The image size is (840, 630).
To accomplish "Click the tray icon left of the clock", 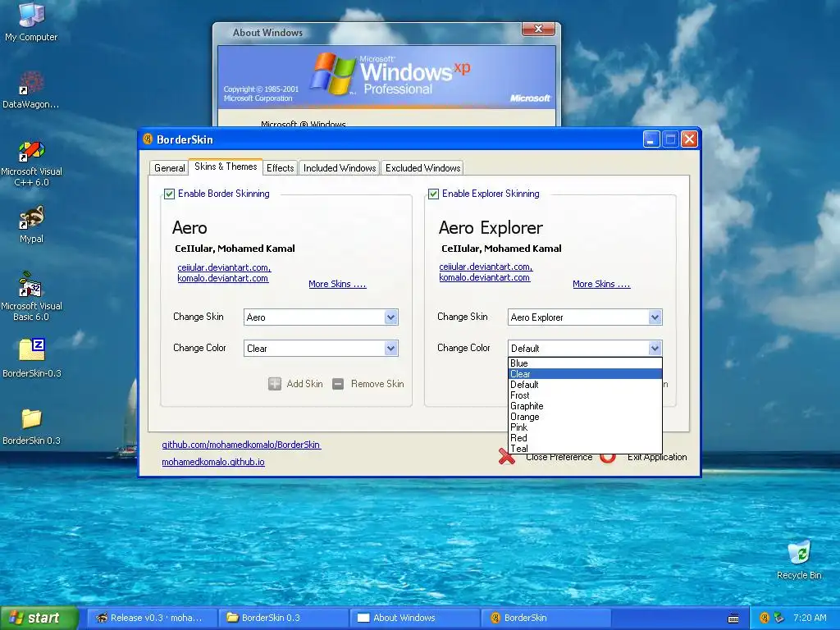I will [778, 618].
